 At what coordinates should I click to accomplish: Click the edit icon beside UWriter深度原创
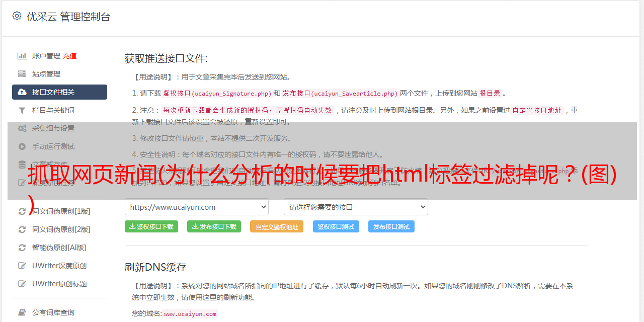point(22,266)
